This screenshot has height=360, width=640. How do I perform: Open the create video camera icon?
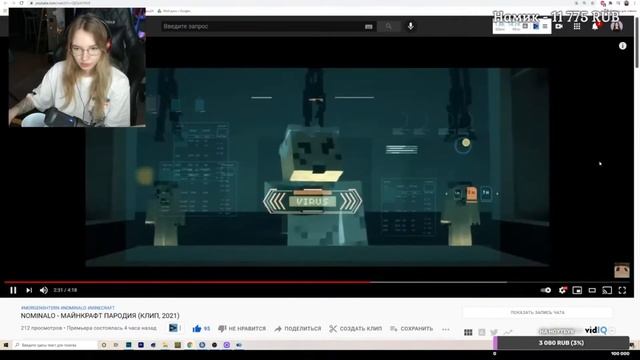click(x=559, y=26)
